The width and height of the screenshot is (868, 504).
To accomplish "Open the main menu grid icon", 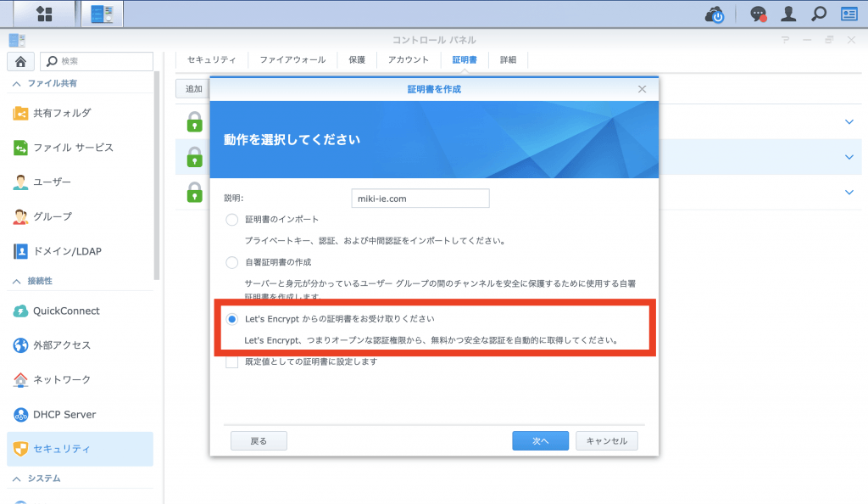I will click(x=45, y=14).
